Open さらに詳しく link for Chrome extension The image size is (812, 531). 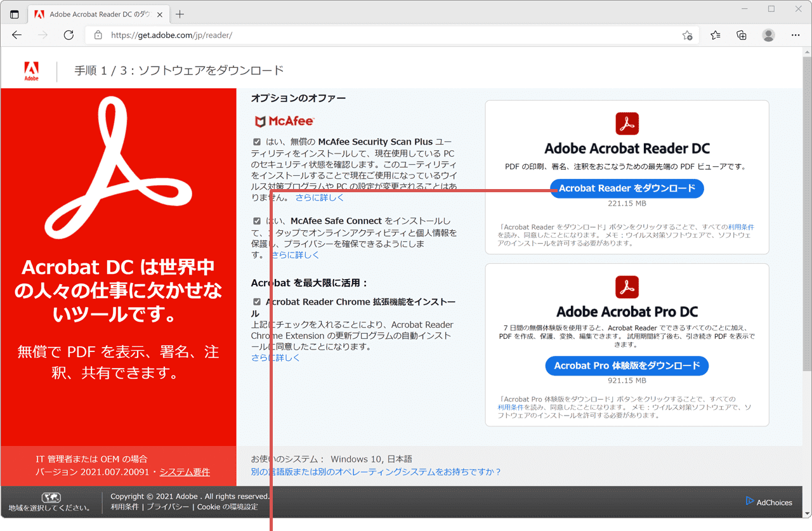pyautogui.click(x=275, y=358)
